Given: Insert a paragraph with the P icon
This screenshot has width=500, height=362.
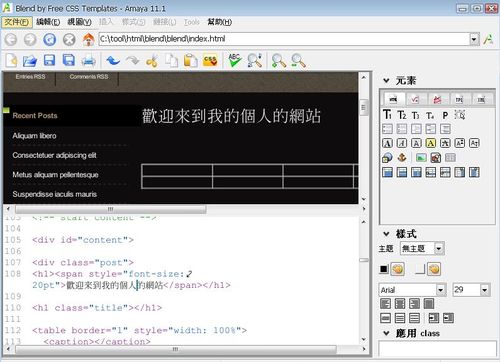Looking at the screenshot, I should [445, 115].
